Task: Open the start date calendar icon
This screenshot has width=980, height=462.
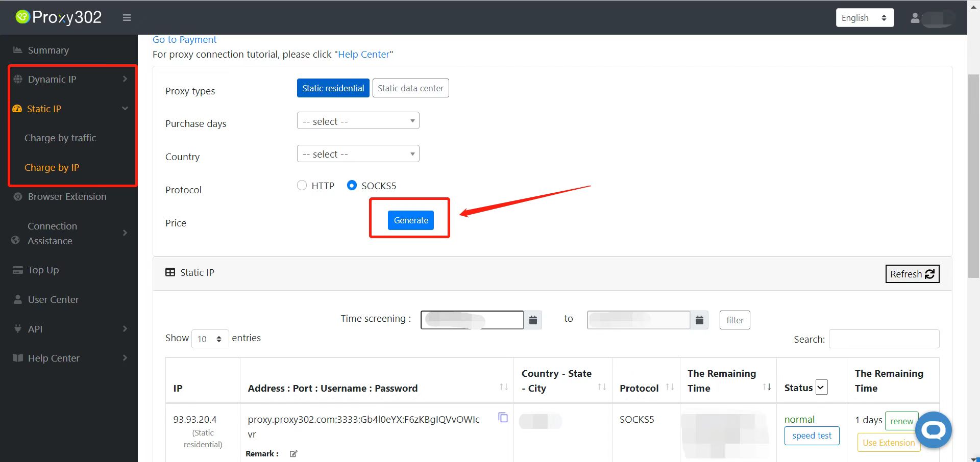Action: tap(533, 320)
